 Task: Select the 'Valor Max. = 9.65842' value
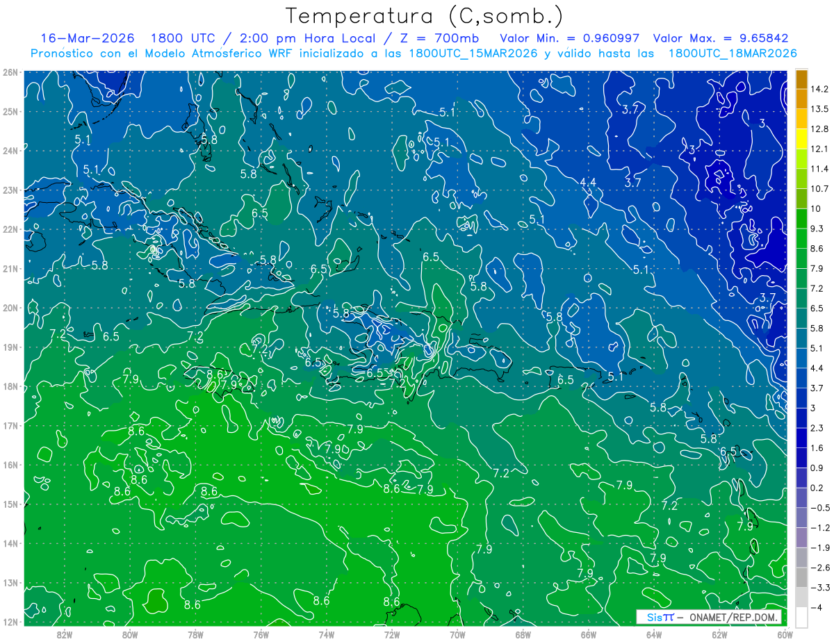(721, 38)
